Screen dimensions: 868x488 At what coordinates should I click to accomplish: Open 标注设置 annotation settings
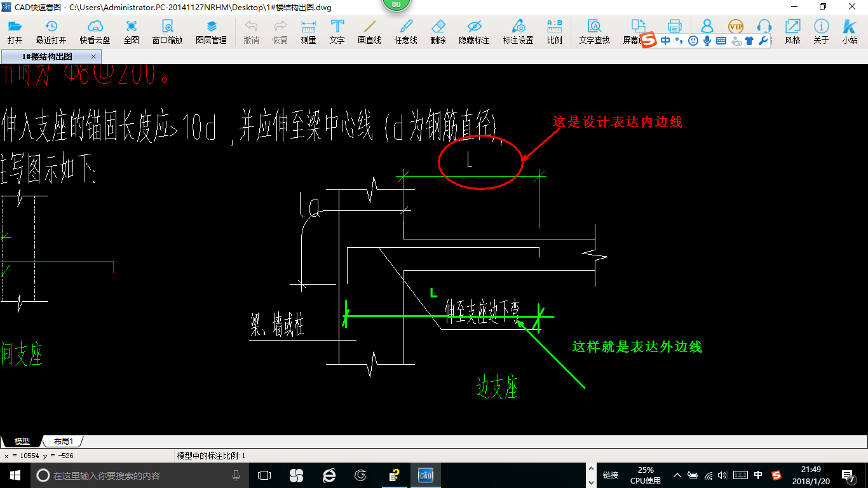click(x=518, y=32)
